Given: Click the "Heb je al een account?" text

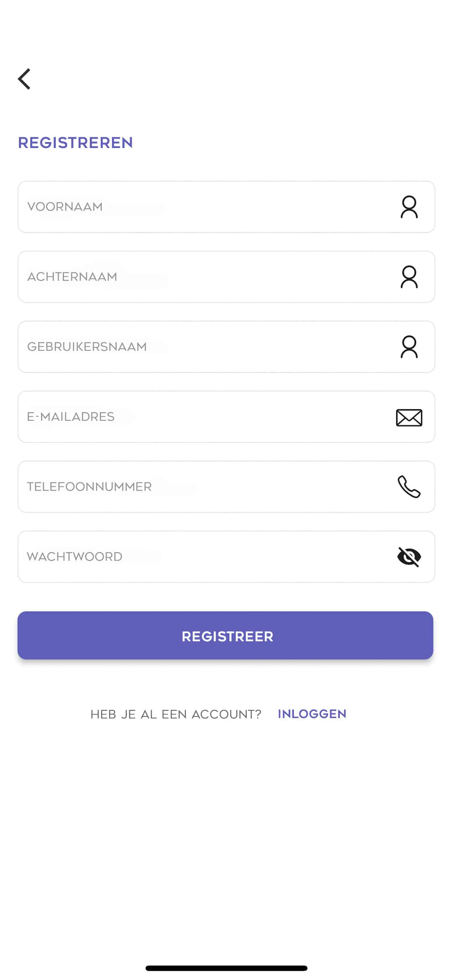Looking at the screenshot, I should pos(176,714).
